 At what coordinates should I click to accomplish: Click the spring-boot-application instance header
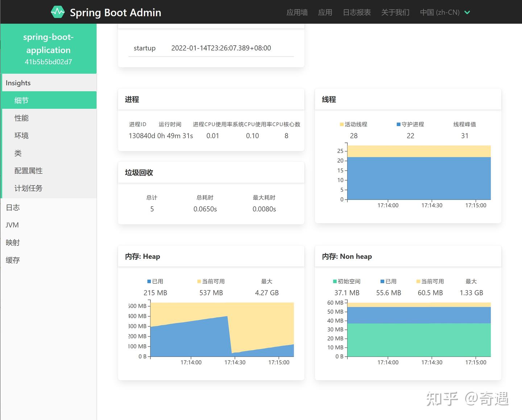(48, 49)
